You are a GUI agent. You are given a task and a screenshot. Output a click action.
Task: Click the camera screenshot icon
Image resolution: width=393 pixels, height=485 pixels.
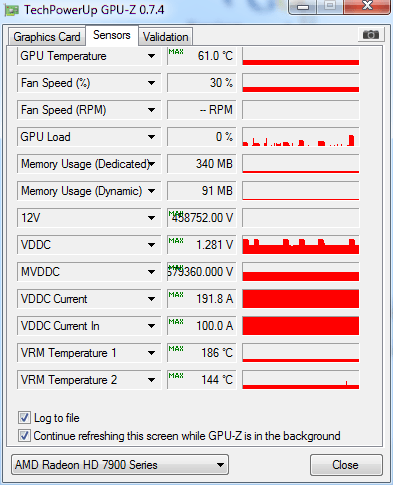[x=371, y=34]
